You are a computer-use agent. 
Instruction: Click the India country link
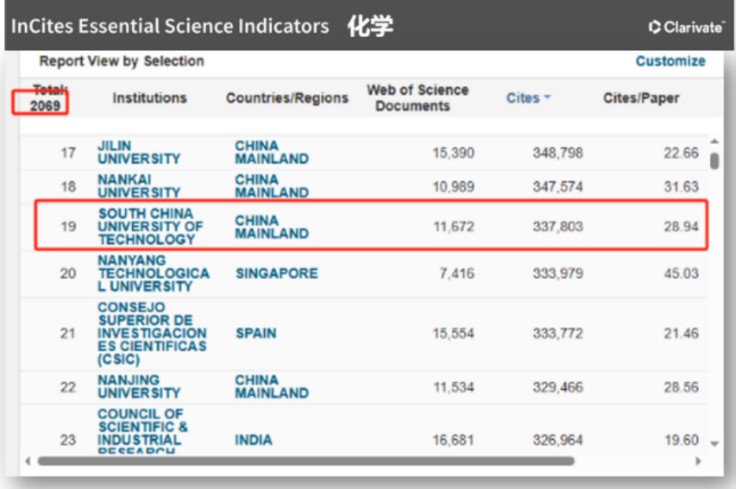click(x=253, y=440)
